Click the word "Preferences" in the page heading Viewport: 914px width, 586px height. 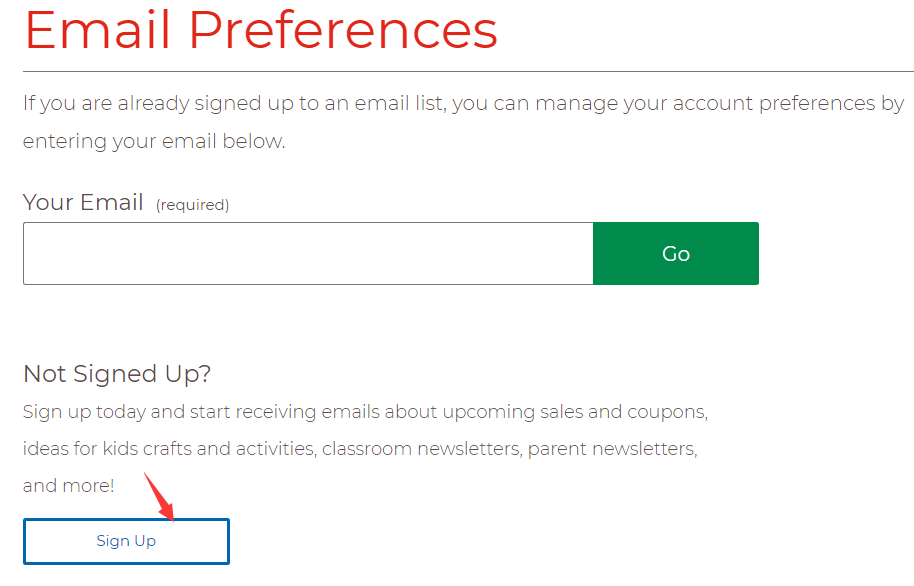[343, 30]
